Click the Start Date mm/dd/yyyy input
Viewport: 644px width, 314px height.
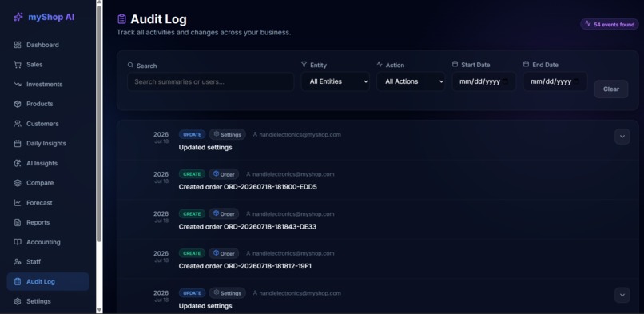click(484, 81)
